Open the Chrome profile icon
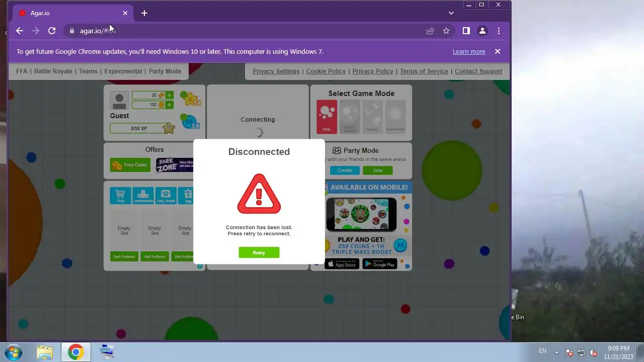 (482, 31)
